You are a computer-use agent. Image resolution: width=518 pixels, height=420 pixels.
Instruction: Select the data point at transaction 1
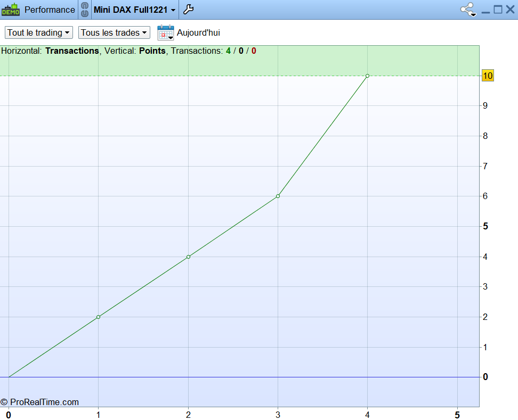tap(99, 317)
